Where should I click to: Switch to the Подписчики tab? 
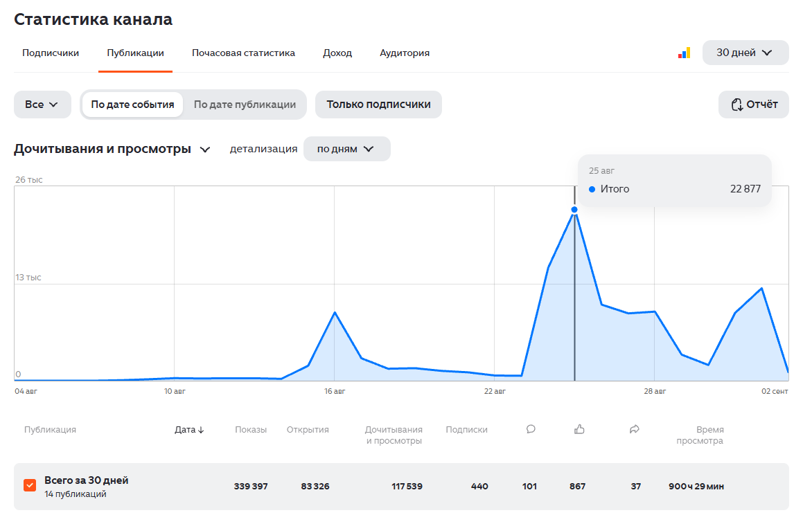click(51, 53)
